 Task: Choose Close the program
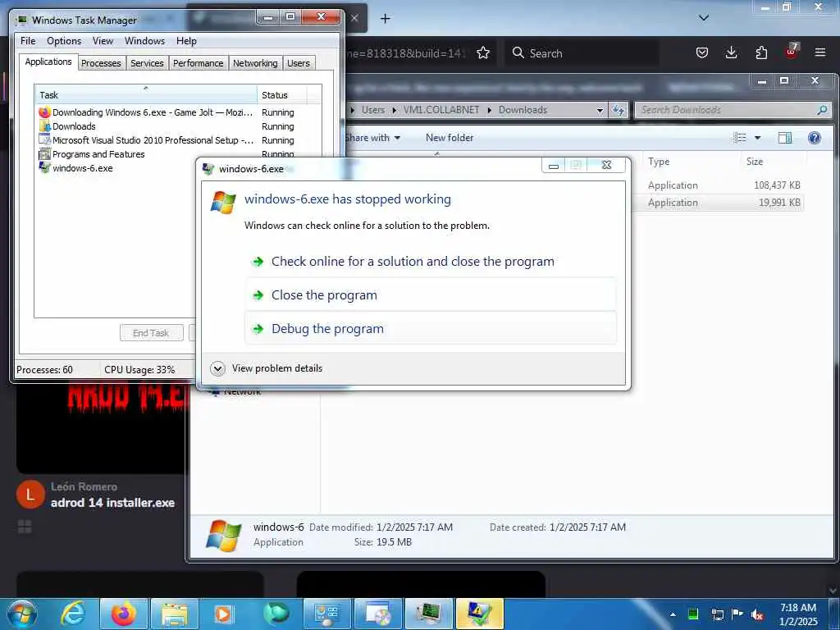click(x=431, y=295)
